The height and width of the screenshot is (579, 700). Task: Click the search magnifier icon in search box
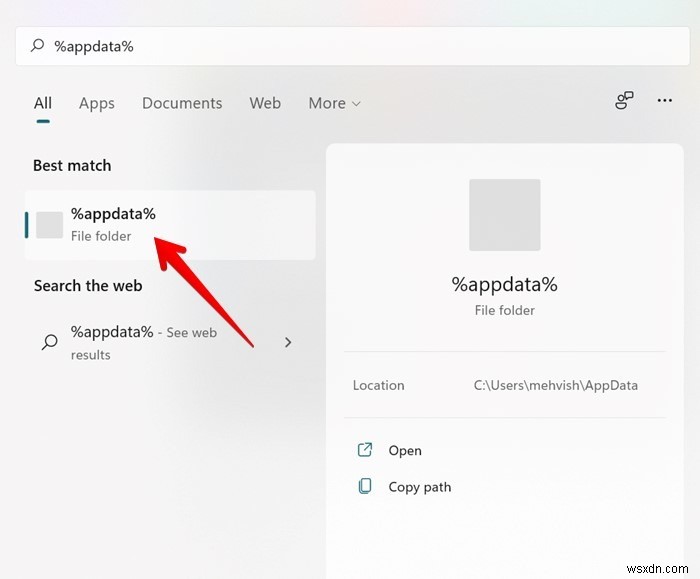[37, 45]
